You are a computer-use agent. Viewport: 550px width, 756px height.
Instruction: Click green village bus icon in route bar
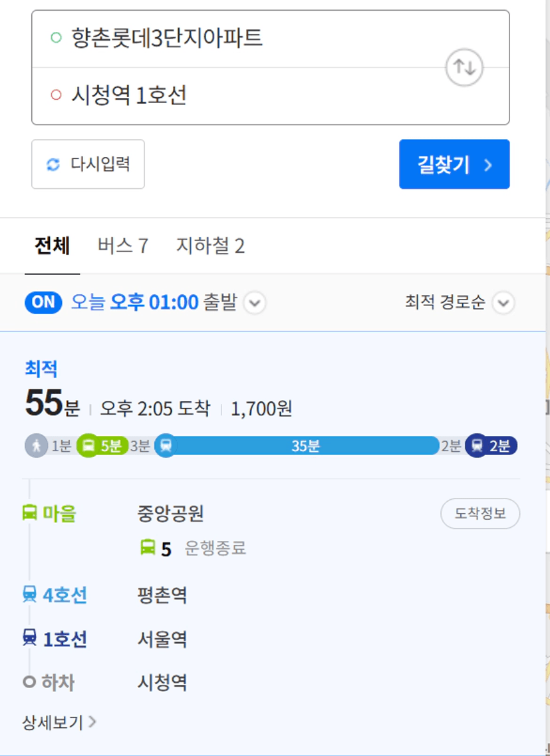[x=88, y=445]
